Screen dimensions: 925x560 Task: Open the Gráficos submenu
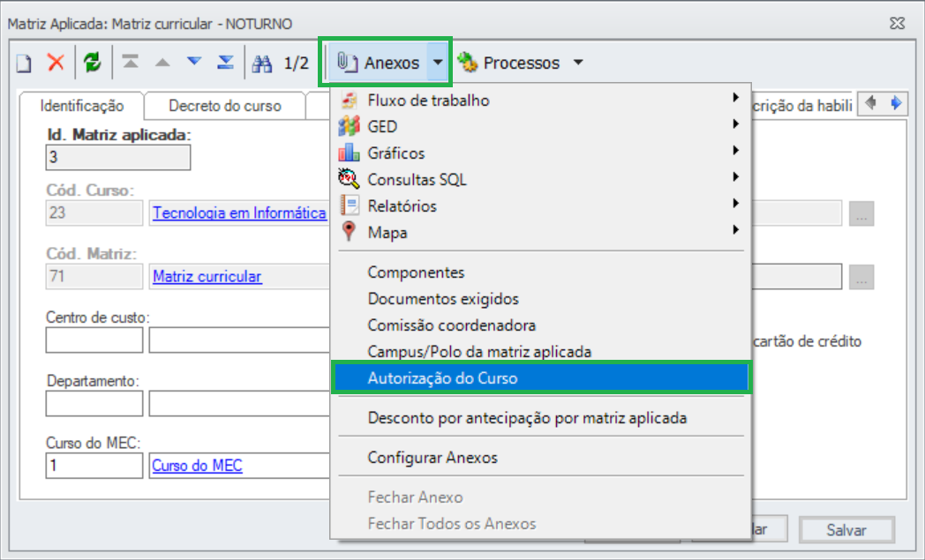539,153
